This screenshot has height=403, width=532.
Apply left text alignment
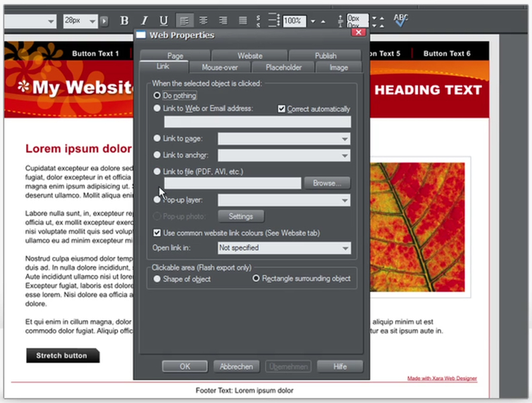(x=185, y=21)
